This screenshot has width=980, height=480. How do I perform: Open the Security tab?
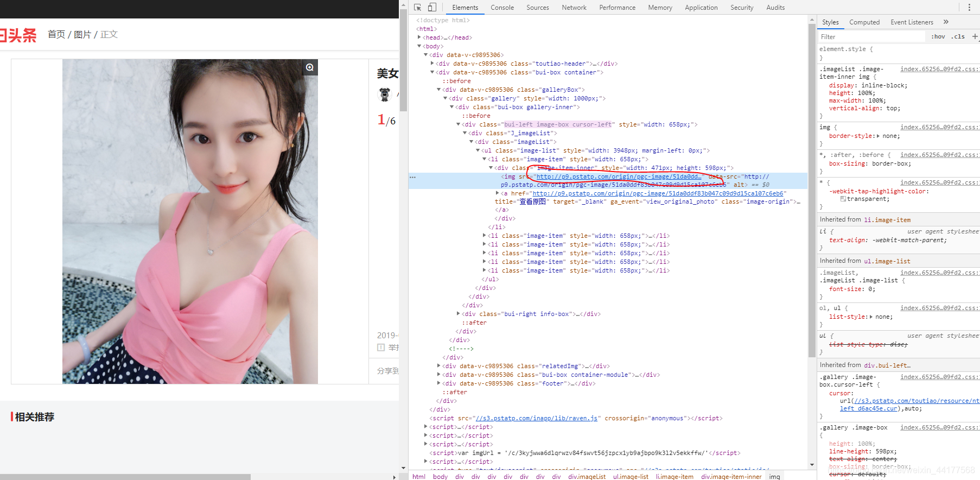click(742, 8)
